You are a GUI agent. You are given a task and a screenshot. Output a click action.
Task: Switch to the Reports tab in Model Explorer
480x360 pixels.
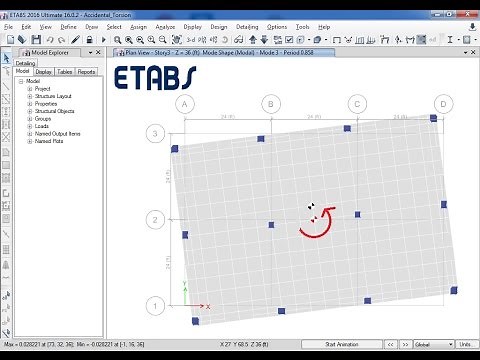[x=86, y=72]
